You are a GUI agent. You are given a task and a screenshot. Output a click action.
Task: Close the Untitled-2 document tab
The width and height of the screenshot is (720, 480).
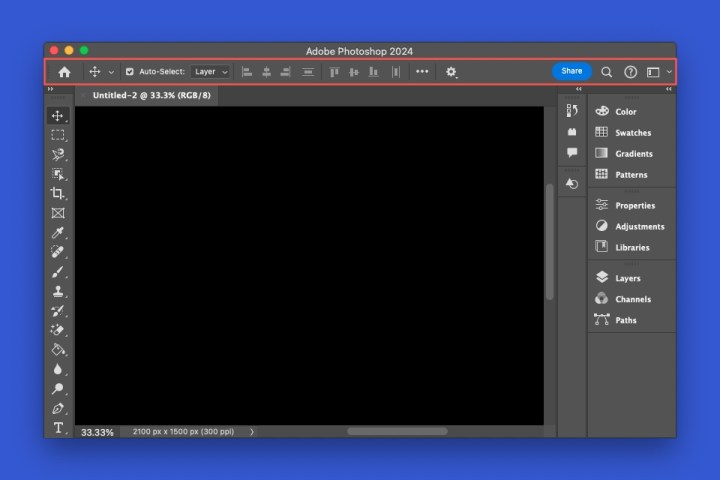click(x=83, y=96)
